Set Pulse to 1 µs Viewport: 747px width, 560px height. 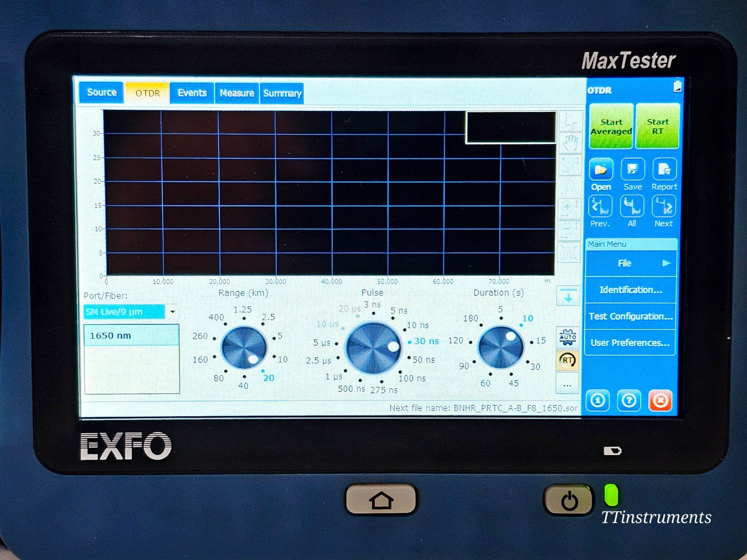coord(334,377)
